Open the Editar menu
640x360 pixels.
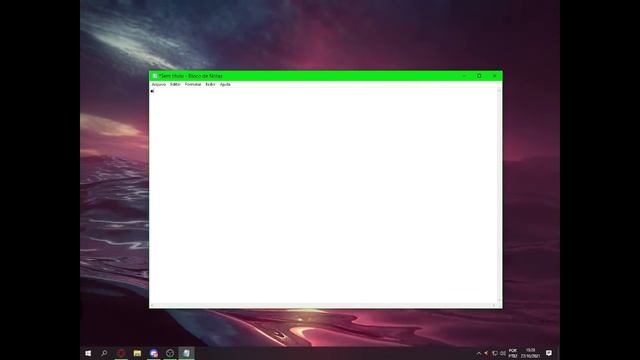(175, 84)
